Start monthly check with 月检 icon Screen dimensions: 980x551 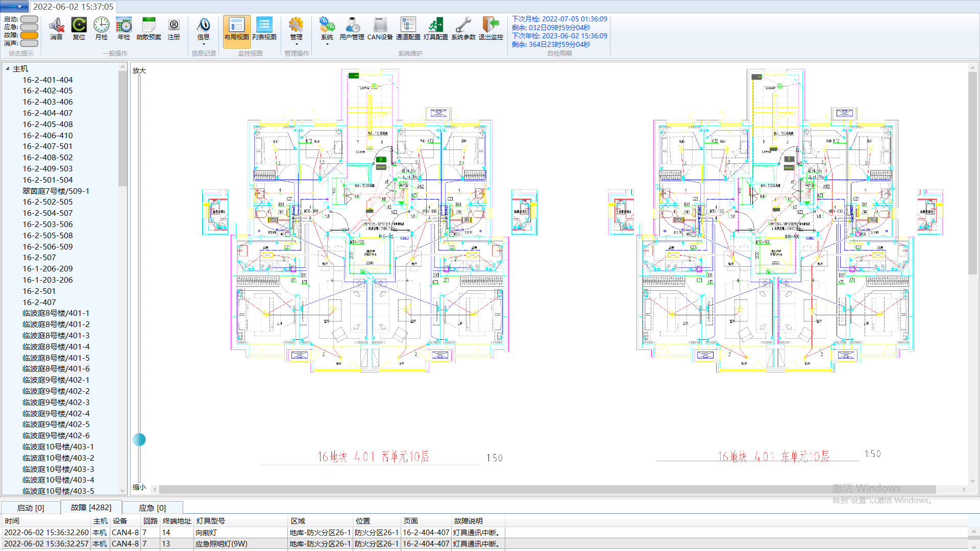click(101, 29)
